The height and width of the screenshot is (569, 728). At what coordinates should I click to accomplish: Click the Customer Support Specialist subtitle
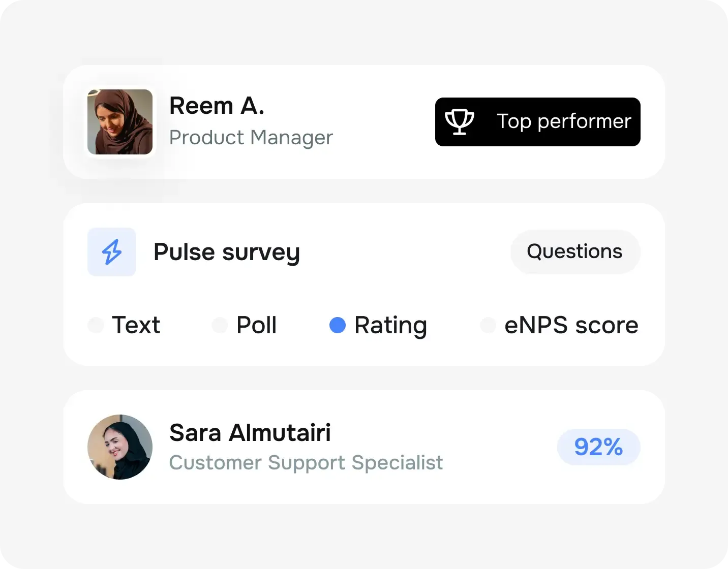[x=306, y=463]
